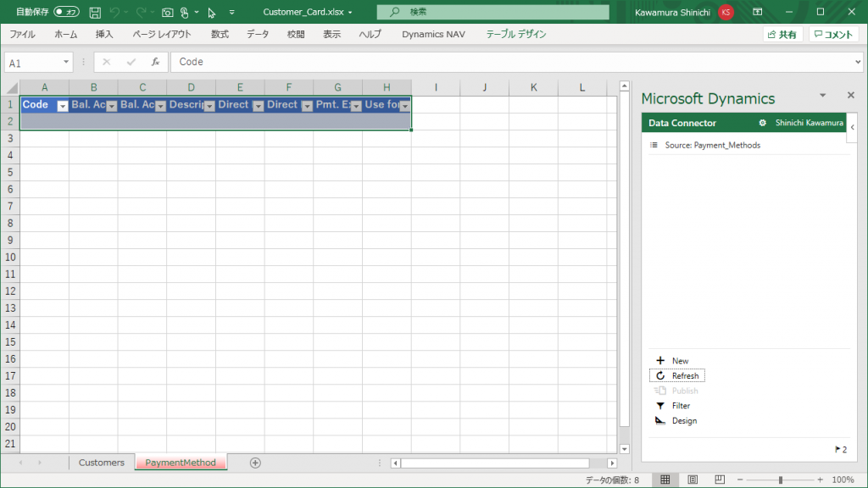Viewport: 868px width, 488px height.
Task: Switch to the ホーム ribbon tab
Action: click(x=66, y=34)
